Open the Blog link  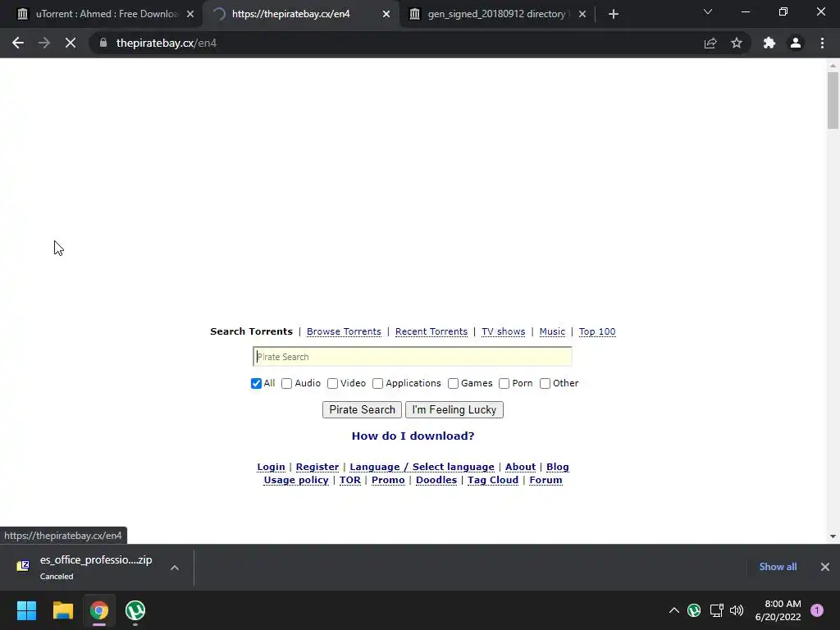pos(558,467)
